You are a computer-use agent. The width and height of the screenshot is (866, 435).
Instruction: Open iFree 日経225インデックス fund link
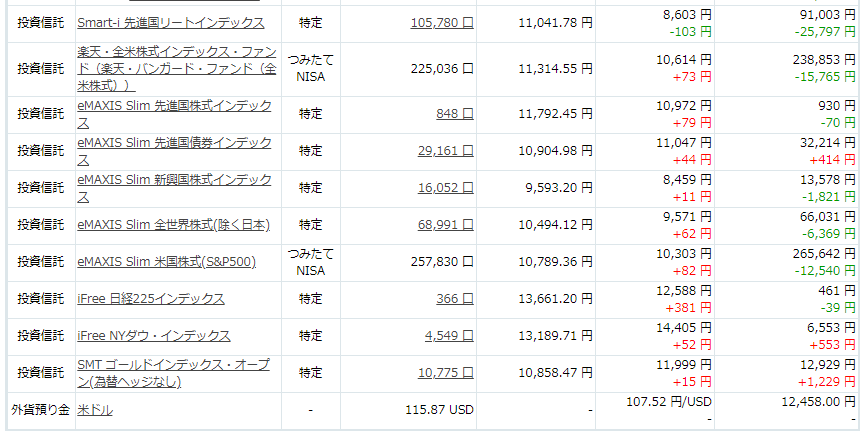(x=151, y=299)
